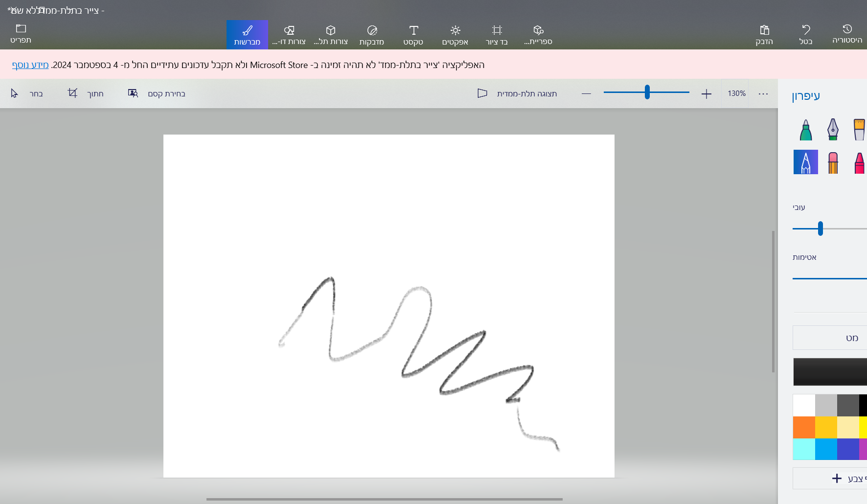The image size is (867, 504).
Task: Click the horizontal canvas scrollbar
Action: 385,499
